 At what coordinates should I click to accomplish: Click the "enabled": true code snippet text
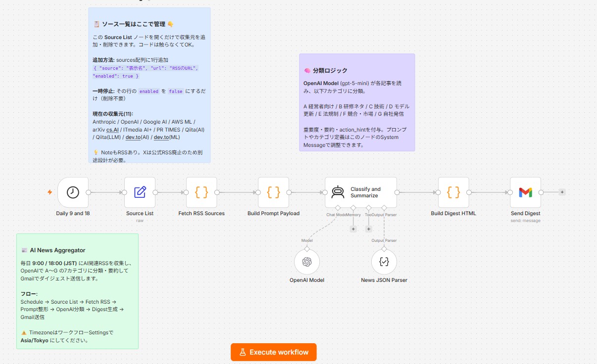[x=116, y=76]
